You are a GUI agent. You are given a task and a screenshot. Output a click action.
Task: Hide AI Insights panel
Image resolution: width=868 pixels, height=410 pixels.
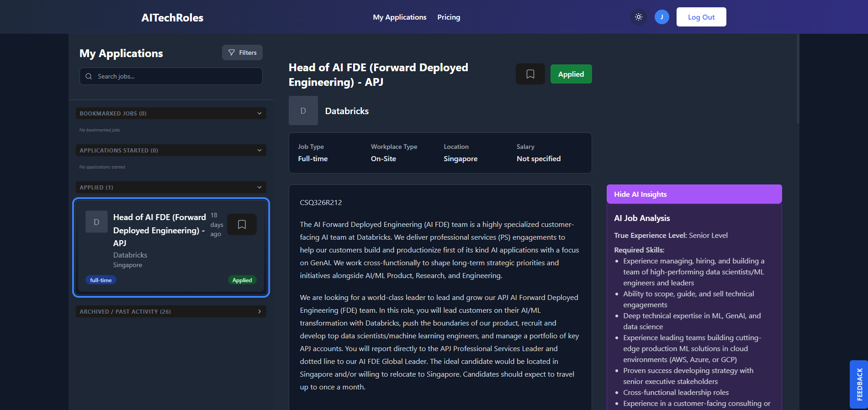click(x=694, y=194)
